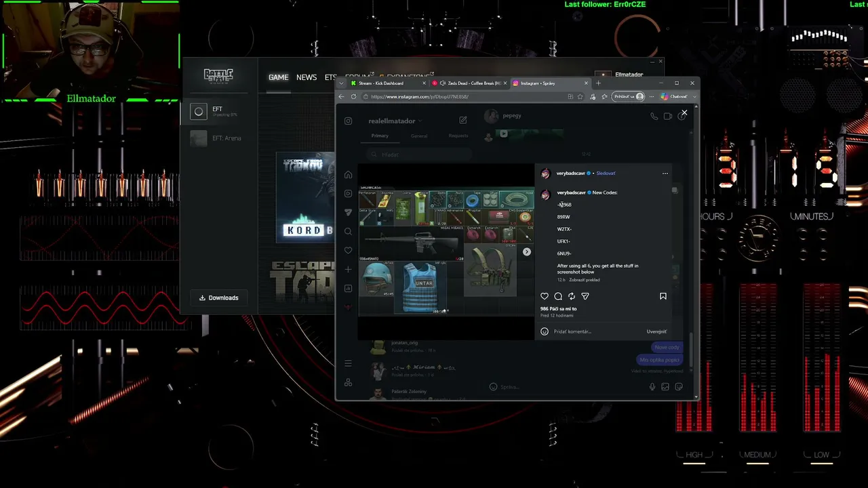Click the Prihlásiť sa sign-in button
The image size is (868, 488).
pyautogui.click(x=629, y=97)
